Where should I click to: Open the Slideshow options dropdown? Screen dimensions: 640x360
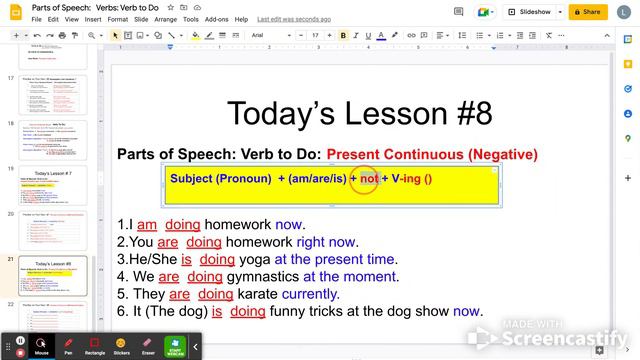[560, 12]
